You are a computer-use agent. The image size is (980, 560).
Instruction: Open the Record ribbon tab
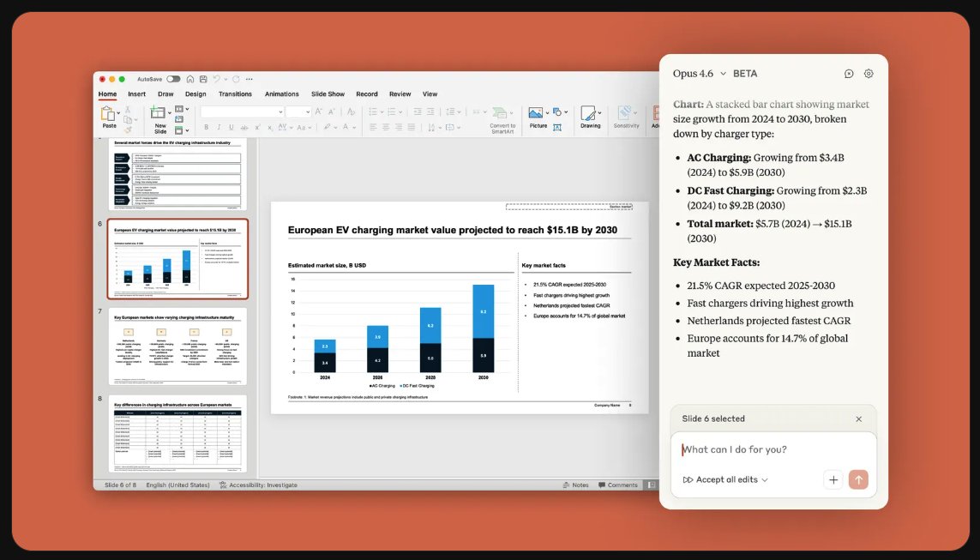(367, 93)
